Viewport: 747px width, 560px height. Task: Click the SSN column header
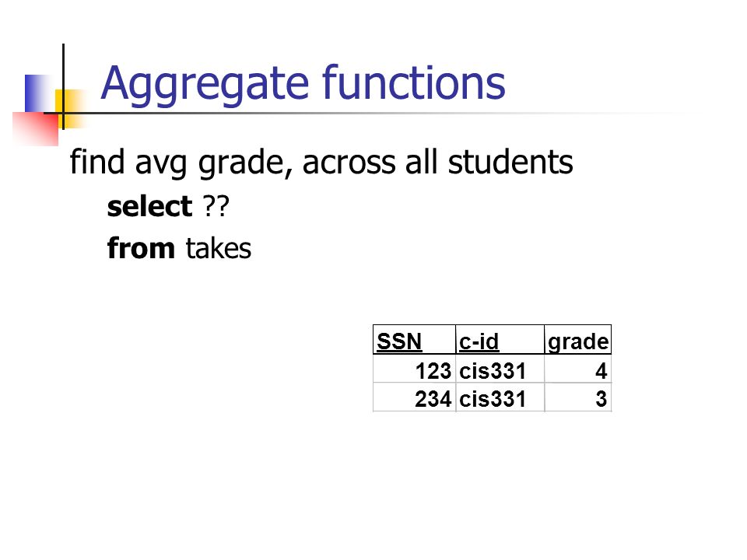click(x=414, y=340)
